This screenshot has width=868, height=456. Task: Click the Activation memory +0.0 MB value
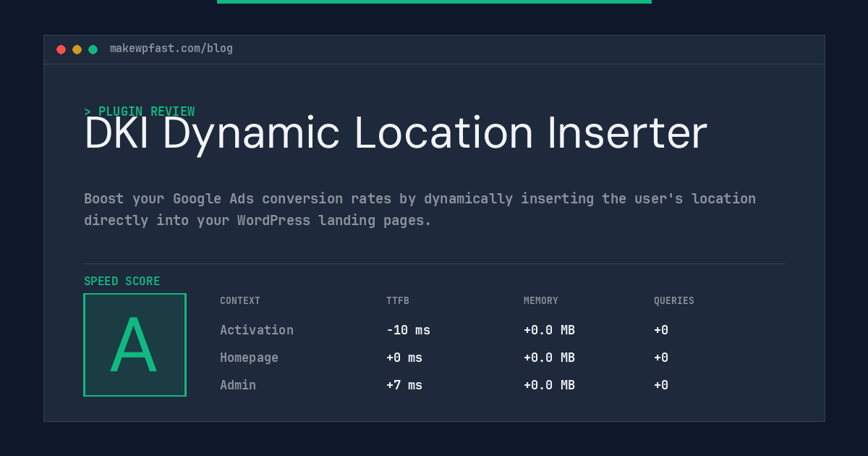pos(549,330)
